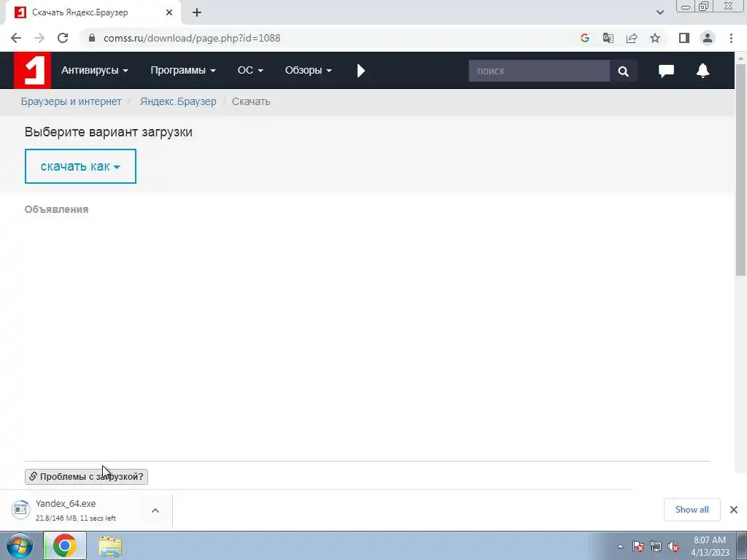Click the browser forward arrow
Image resolution: width=747 pixels, height=560 pixels.
click(39, 38)
